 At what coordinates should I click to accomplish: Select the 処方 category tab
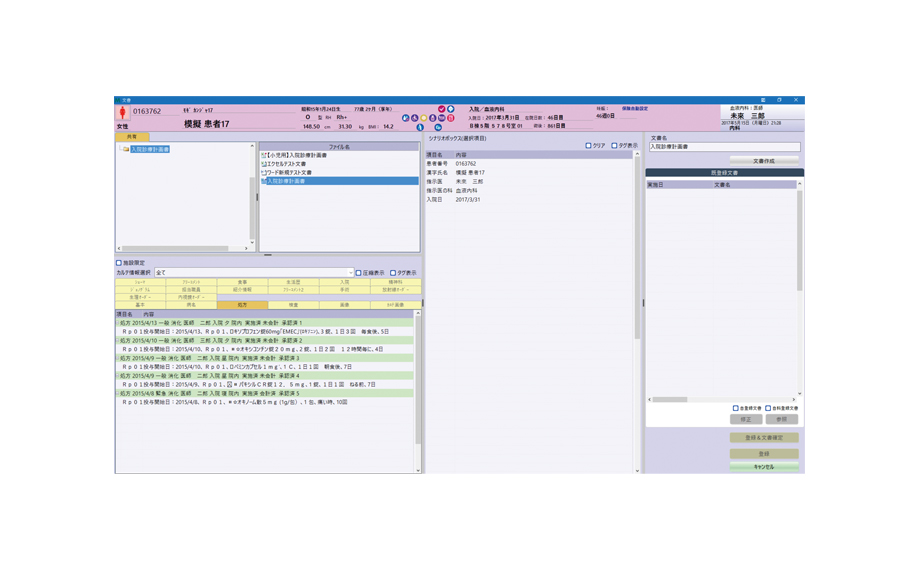point(242,305)
